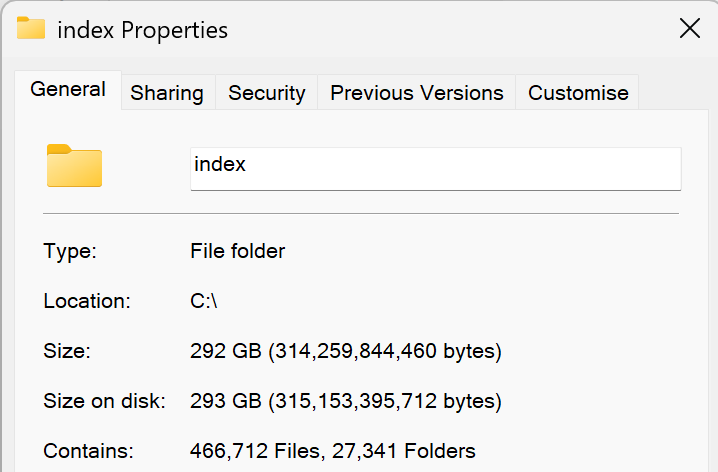Viewport: 718px width, 472px height.
Task: Click the small folder icon in title bar
Action: pos(31,28)
